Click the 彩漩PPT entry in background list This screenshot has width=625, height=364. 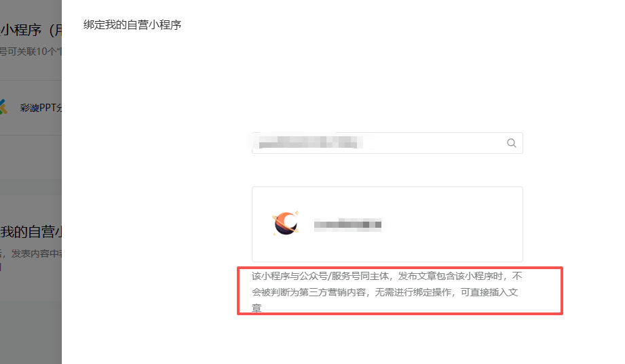point(41,108)
